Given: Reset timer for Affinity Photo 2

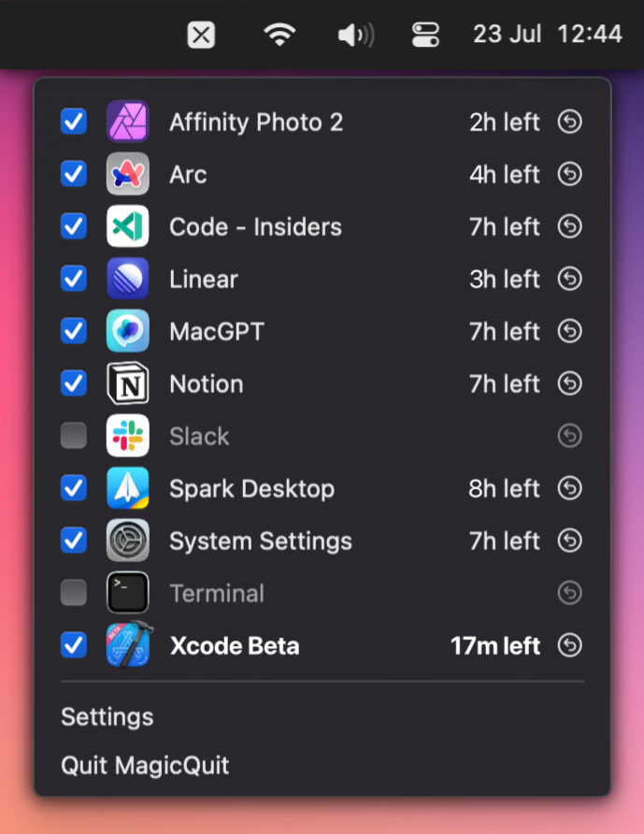Looking at the screenshot, I should click(569, 122).
